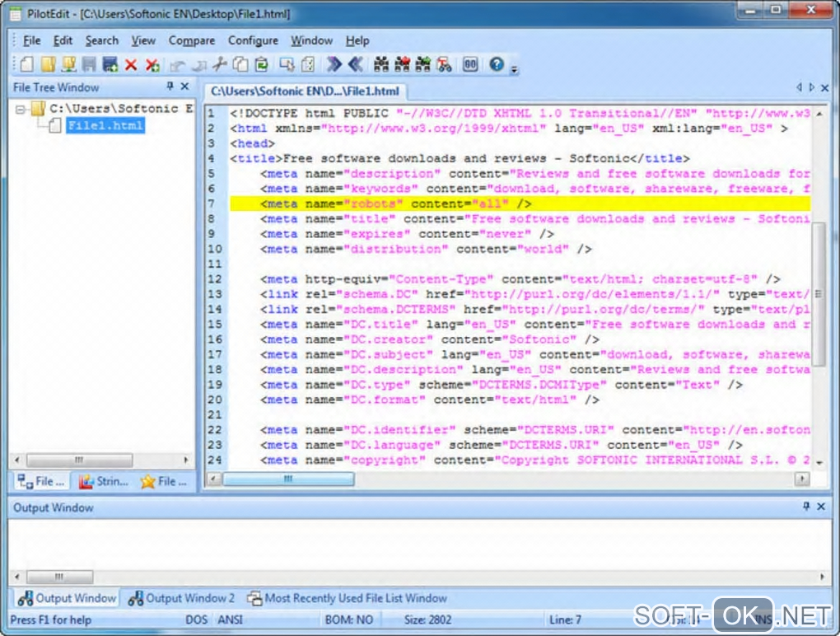Screen dimensions: 840x636
Task: Switch to the starred File... bottom tab
Action: point(164,481)
